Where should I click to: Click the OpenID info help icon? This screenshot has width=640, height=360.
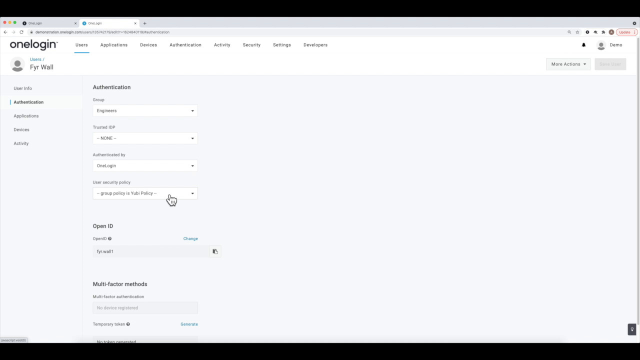coord(110,239)
